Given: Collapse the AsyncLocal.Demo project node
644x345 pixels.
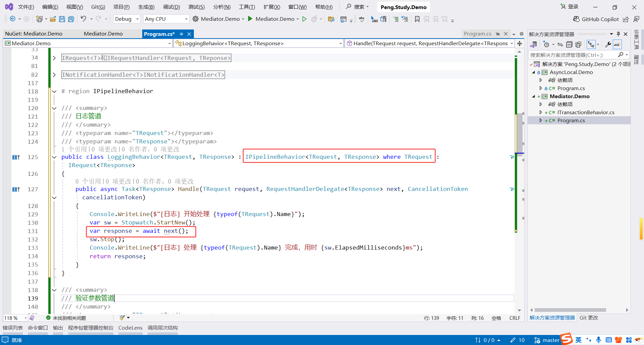Looking at the screenshot, I should tap(534, 72).
